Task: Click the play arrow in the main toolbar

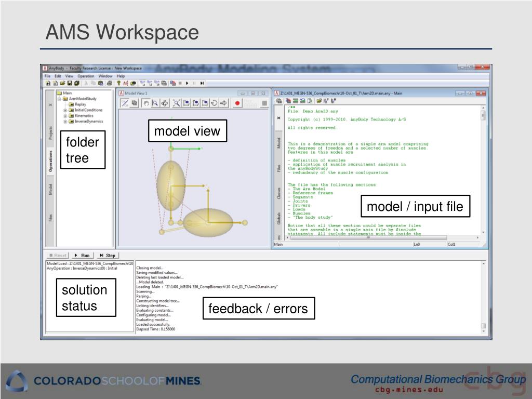Action: 187,83
